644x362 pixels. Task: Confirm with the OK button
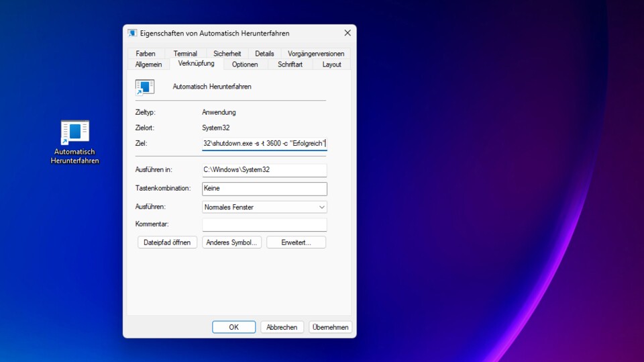[233, 327]
